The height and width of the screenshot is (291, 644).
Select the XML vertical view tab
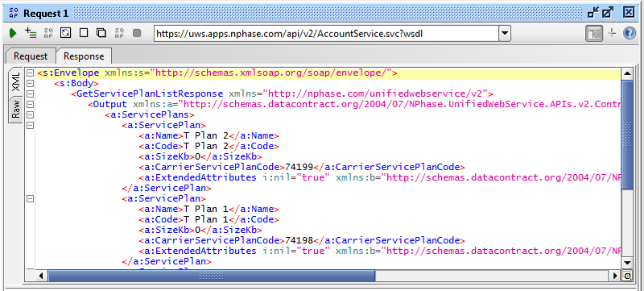15,82
